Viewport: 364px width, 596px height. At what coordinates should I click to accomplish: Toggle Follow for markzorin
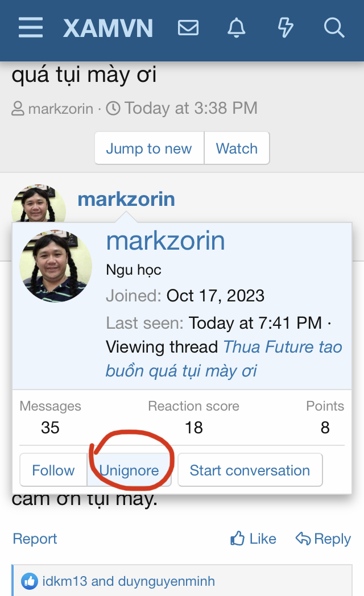(x=53, y=470)
